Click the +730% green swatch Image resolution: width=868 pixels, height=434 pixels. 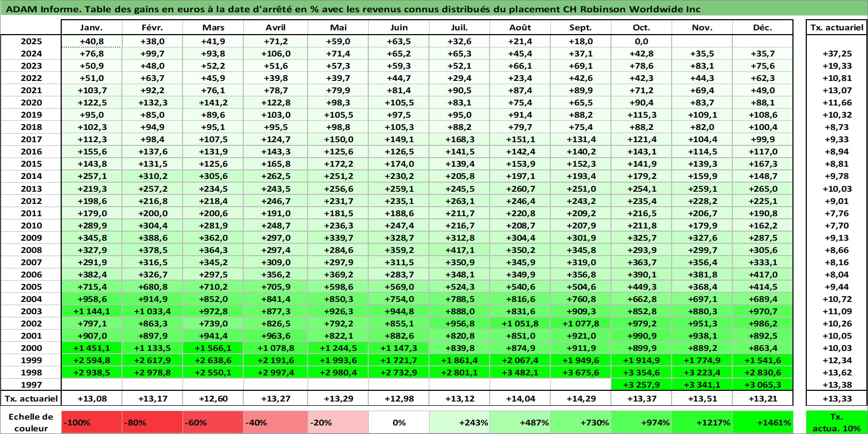click(581, 422)
